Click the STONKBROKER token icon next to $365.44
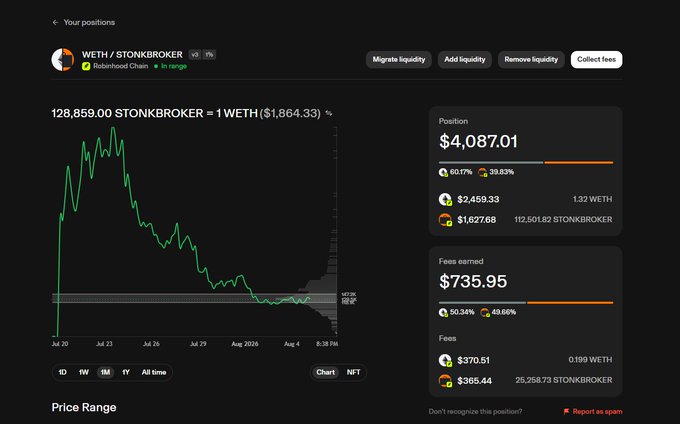Image resolution: width=680 pixels, height=424 pixels. click(x=445, y=381)
